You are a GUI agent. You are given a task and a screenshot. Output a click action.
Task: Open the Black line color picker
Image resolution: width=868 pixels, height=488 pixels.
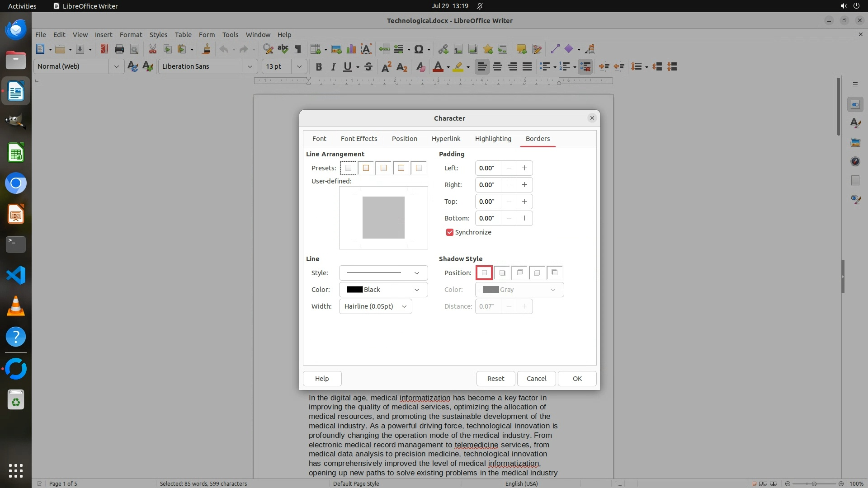(383, 290)
